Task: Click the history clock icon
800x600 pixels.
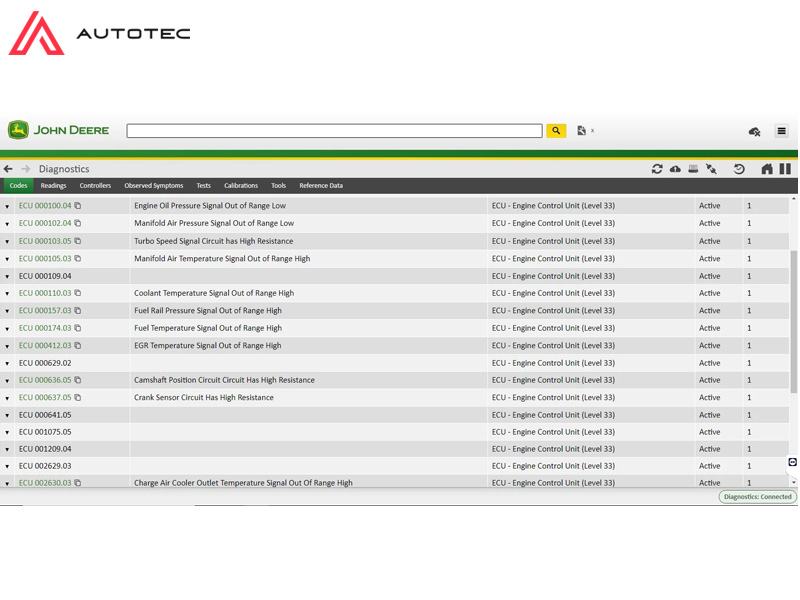Action: 739,169
